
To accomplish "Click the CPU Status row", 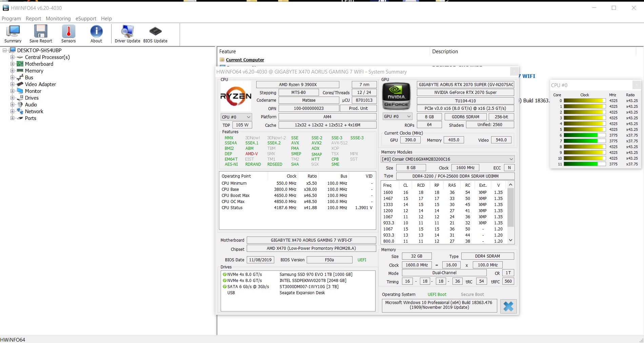I will pos(297,208).
